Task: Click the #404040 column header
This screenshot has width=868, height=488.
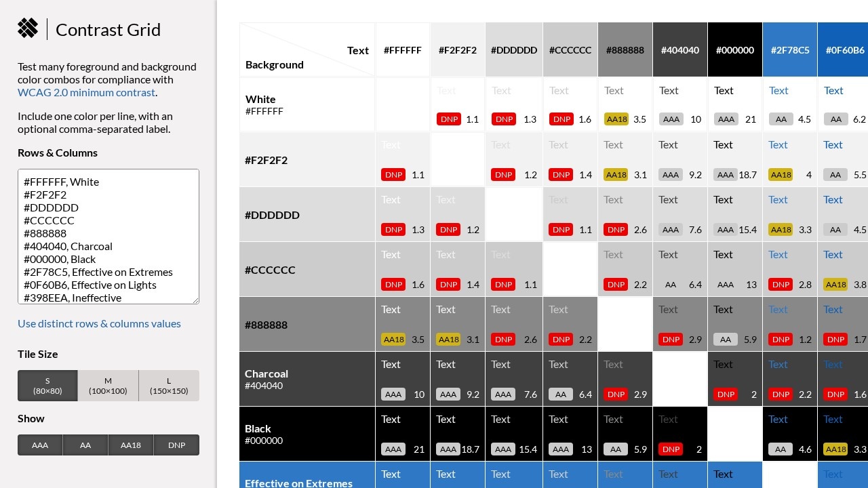Action: (x=680, y=49)
